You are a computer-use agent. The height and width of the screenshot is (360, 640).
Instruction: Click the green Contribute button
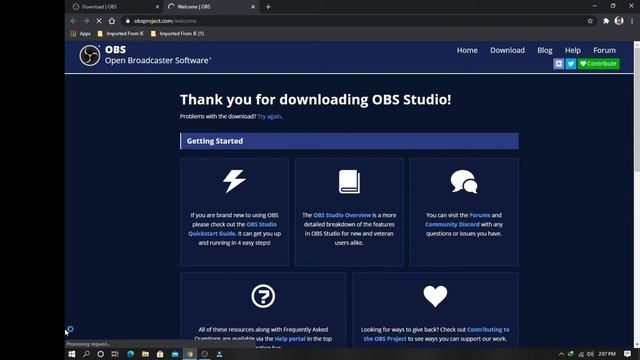click(598, 64)
